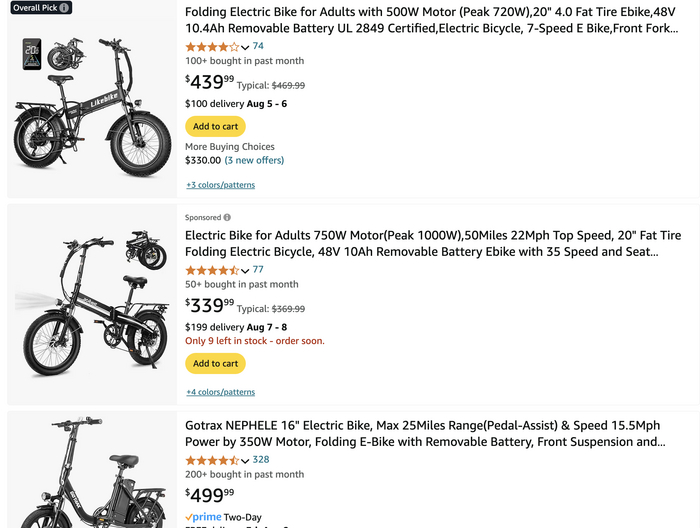The width and height of the screenshot is (700, 528).
Task: Show +3 colors/patterns options
Action: [220, 185]
